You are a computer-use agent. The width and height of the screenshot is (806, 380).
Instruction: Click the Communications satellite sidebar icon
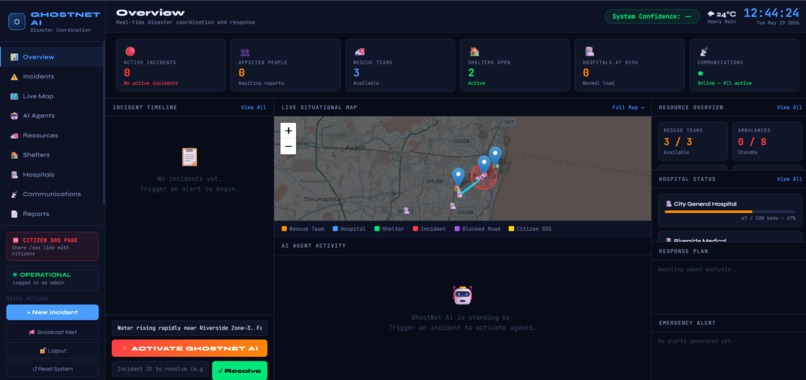click(x=14, y=194)
